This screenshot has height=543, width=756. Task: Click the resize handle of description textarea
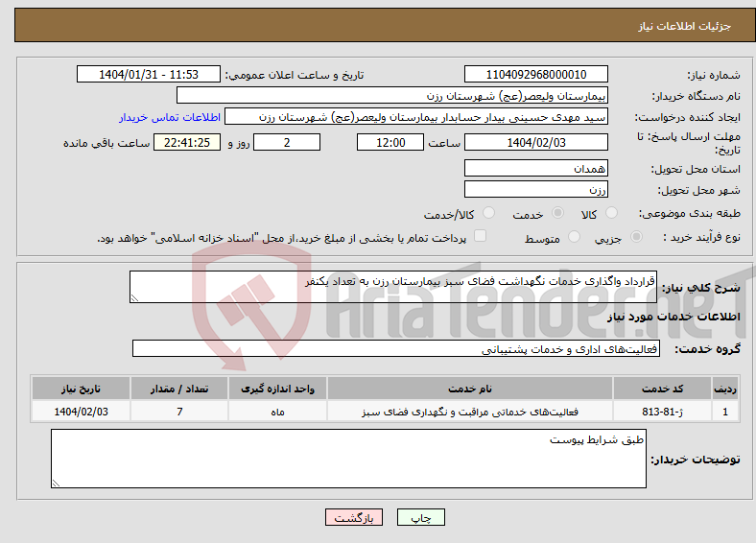coord(134,298)
